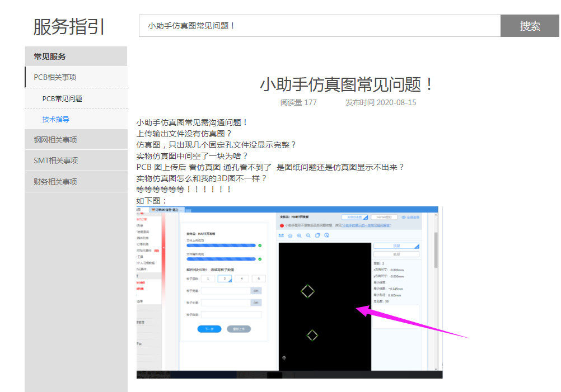Click the rotate icon in simulation toolbar

pos(326,235)
